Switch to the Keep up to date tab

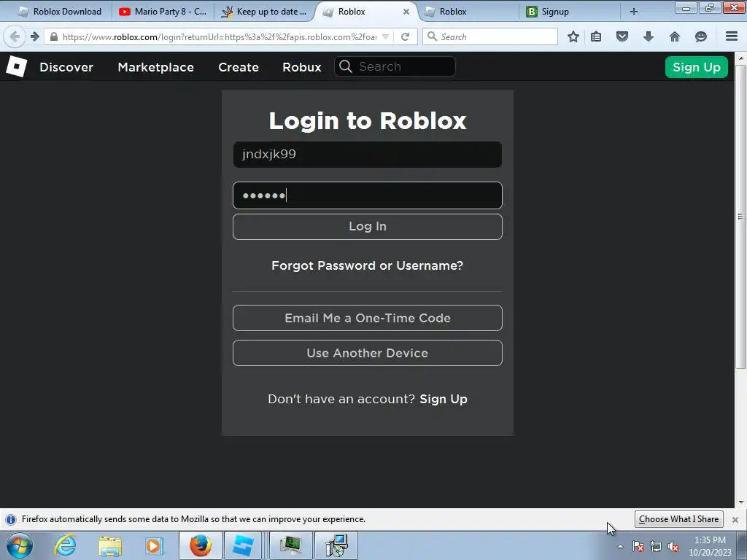pyautogui.click(x=264, y=12)
